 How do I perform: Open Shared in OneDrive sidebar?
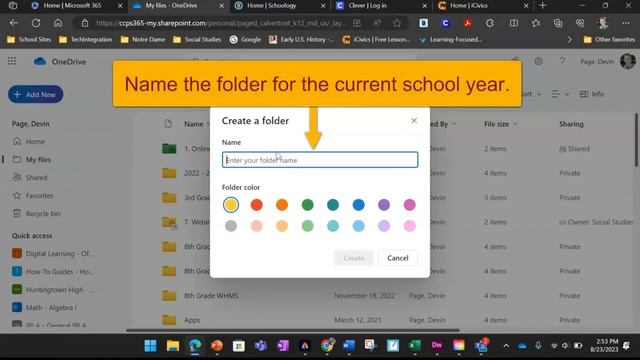click(x=36, y=178)
